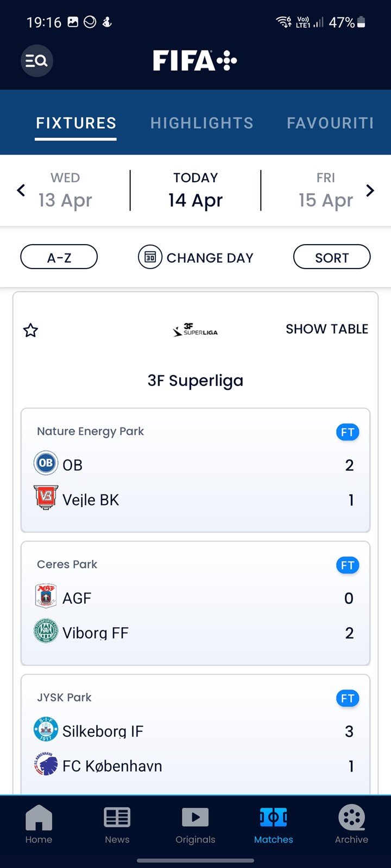
Task: Open the OB vs Vejle BK match
Action: click(195, 470)
